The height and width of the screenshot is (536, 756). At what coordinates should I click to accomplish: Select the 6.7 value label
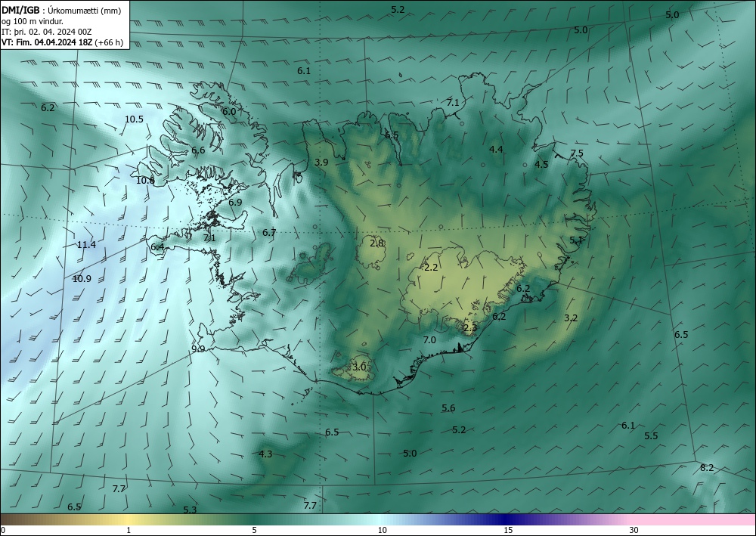tap(269, 233)
